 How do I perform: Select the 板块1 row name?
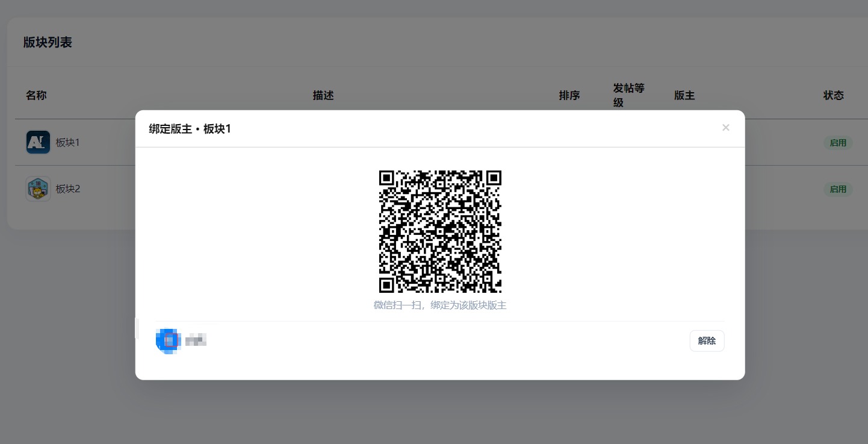pyautogui.click(x=68, y=143)
